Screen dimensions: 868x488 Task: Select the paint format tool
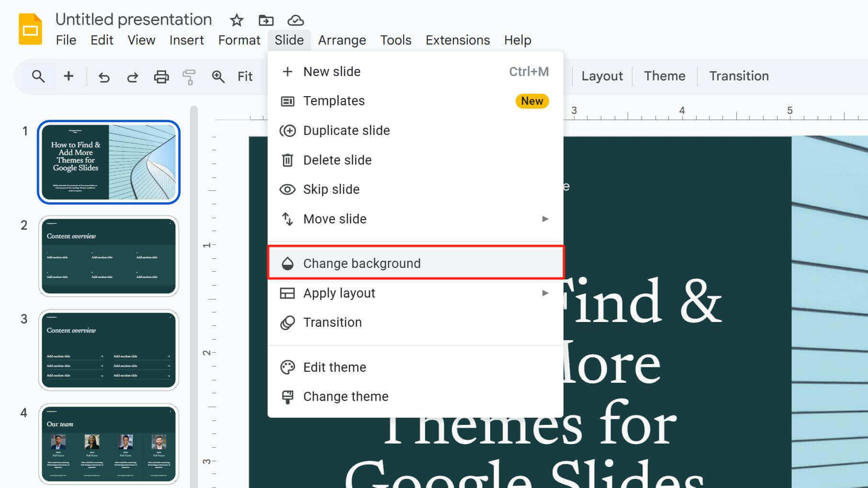coord(189,77)
